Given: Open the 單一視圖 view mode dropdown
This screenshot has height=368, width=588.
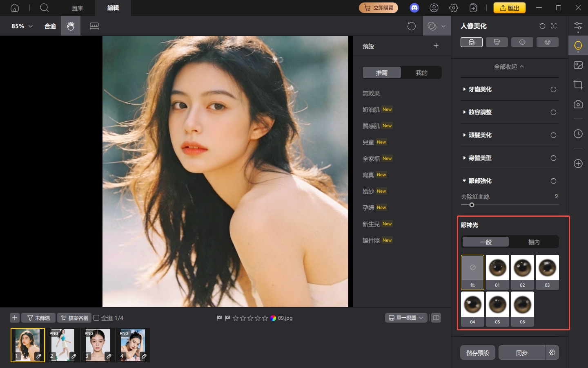Looking at the screenshot, I should click(x=406, y=318).
